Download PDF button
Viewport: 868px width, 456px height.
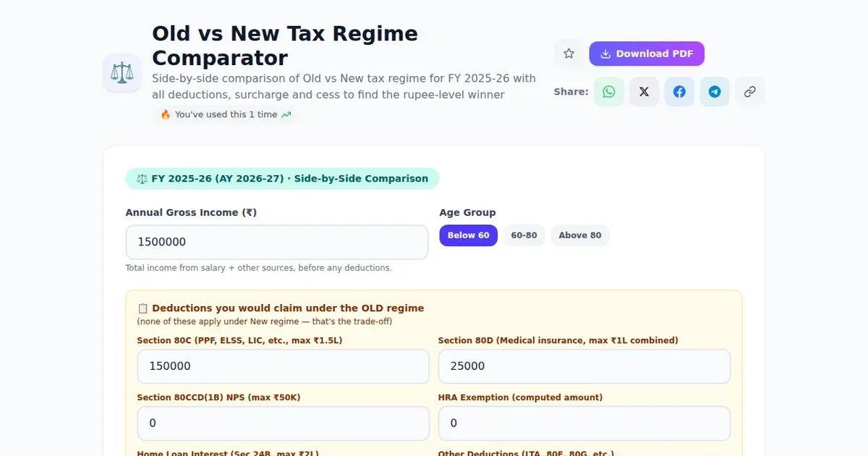pyautogui.click(x=647, y=54)
